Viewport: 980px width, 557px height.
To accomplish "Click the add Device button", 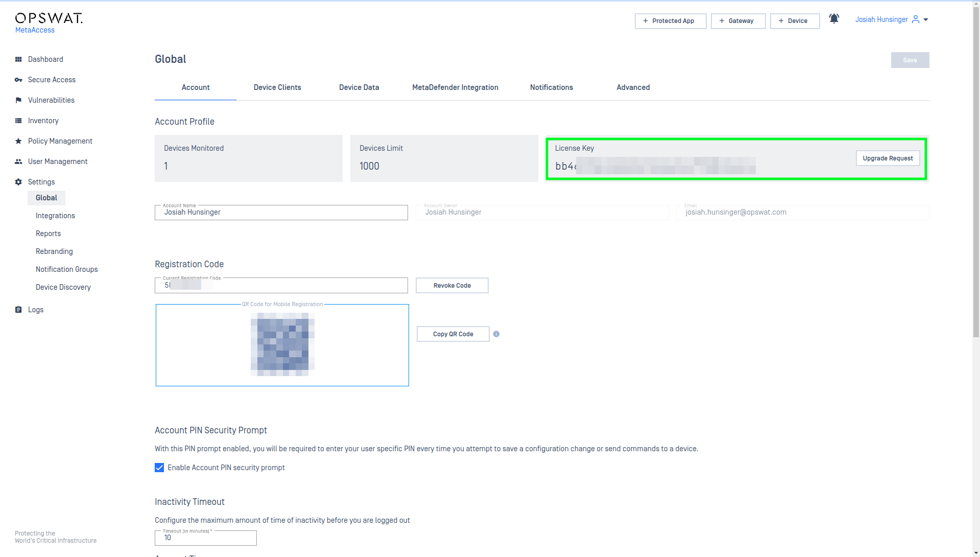I will point(794,21).
